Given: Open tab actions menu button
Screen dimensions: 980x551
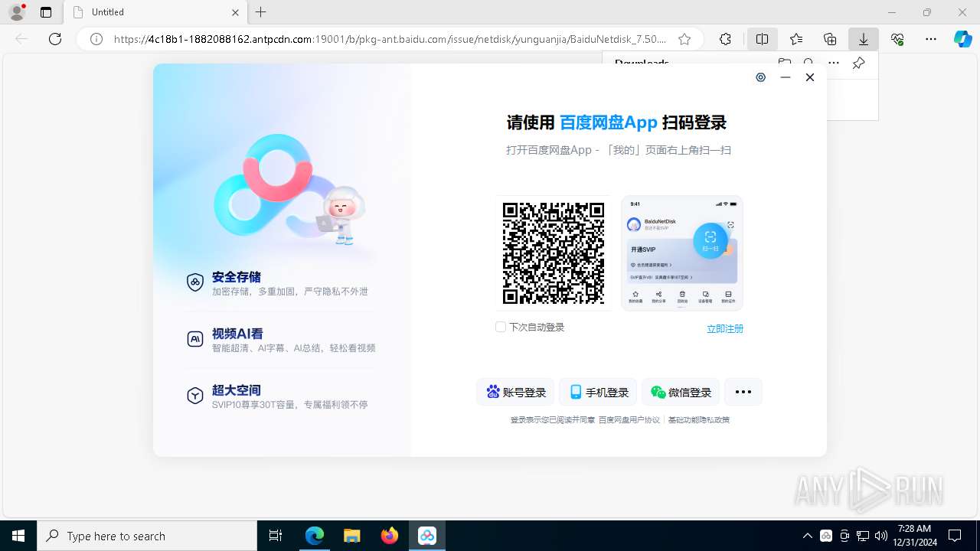Looking at the screenshot, I should click(46, 12).
